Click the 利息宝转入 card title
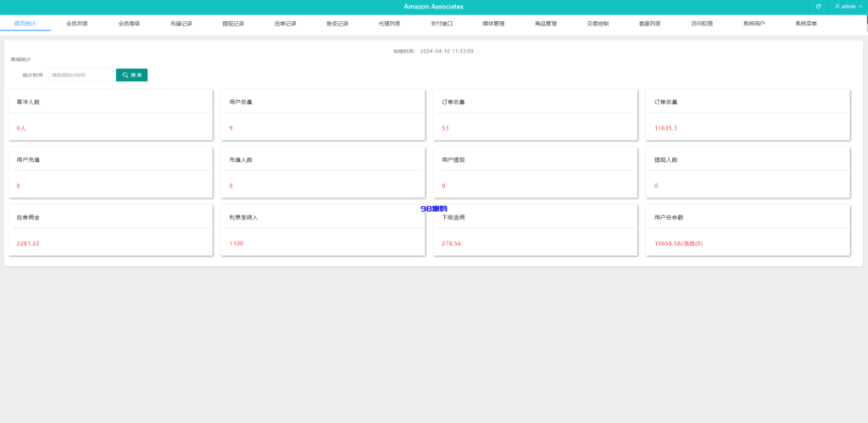Image resolution: width=868 pixels, height=423 pixels. [x=243, y=218]
